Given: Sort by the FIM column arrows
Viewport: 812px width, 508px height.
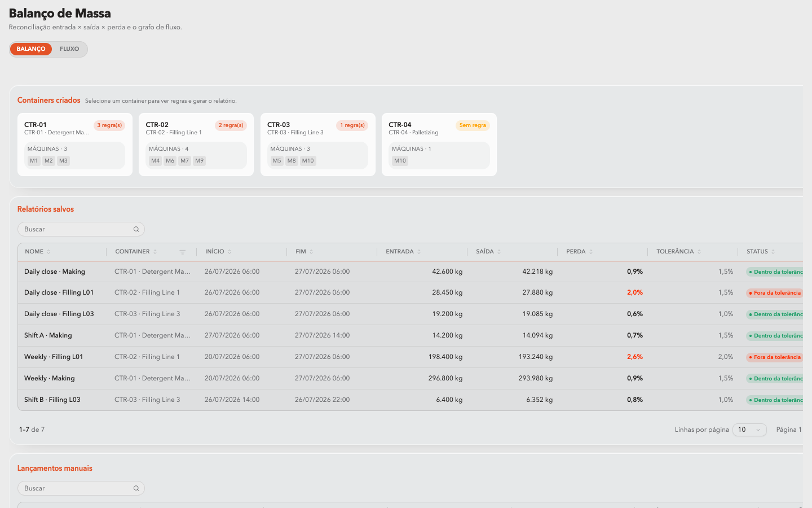Looking at the screenshot, I should coord(311,252).
